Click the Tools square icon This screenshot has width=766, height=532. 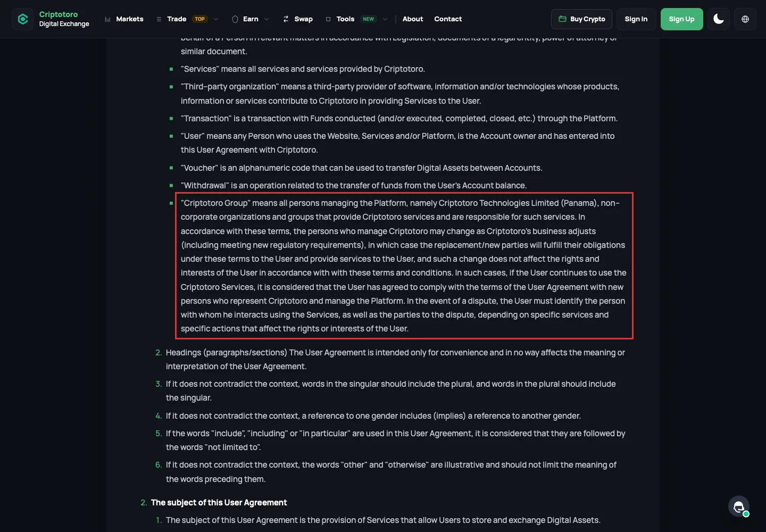(x=328, y=19)
